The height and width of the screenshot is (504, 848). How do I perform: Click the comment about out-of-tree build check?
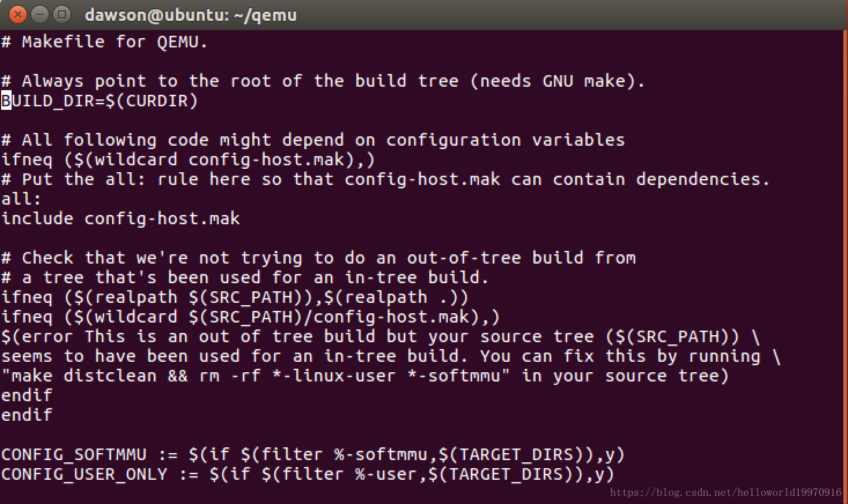(x=318, y=257)
